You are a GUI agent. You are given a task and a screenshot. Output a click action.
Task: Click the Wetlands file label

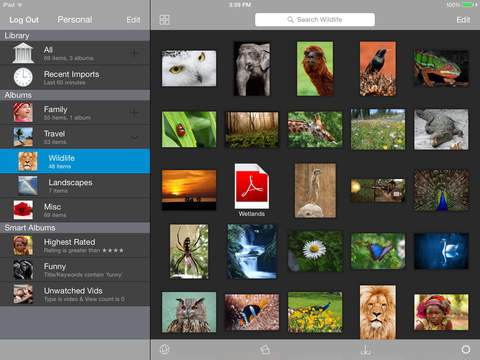coord(252,214)
